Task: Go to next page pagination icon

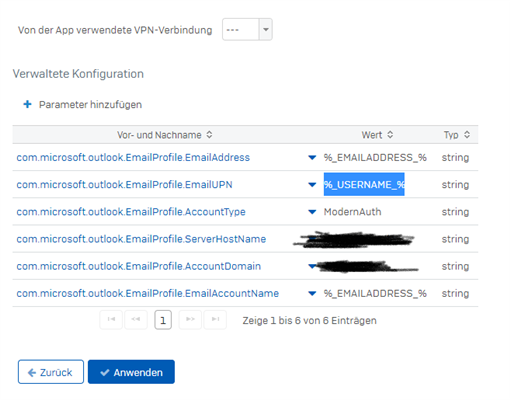Action: pyautogui.click(x=190, y=320)
